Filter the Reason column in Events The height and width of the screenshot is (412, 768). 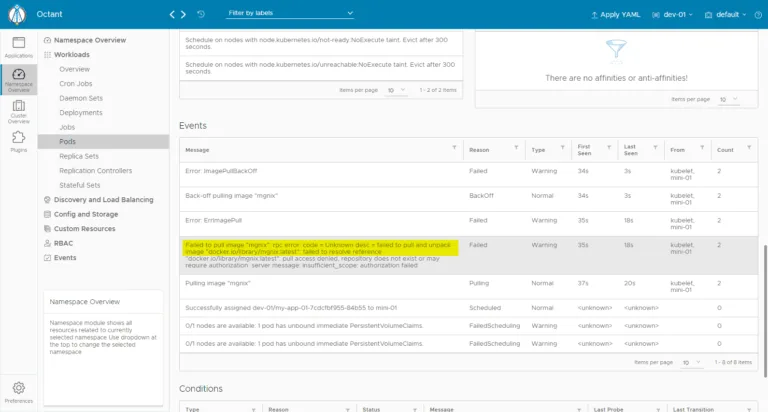coord(516,147)
